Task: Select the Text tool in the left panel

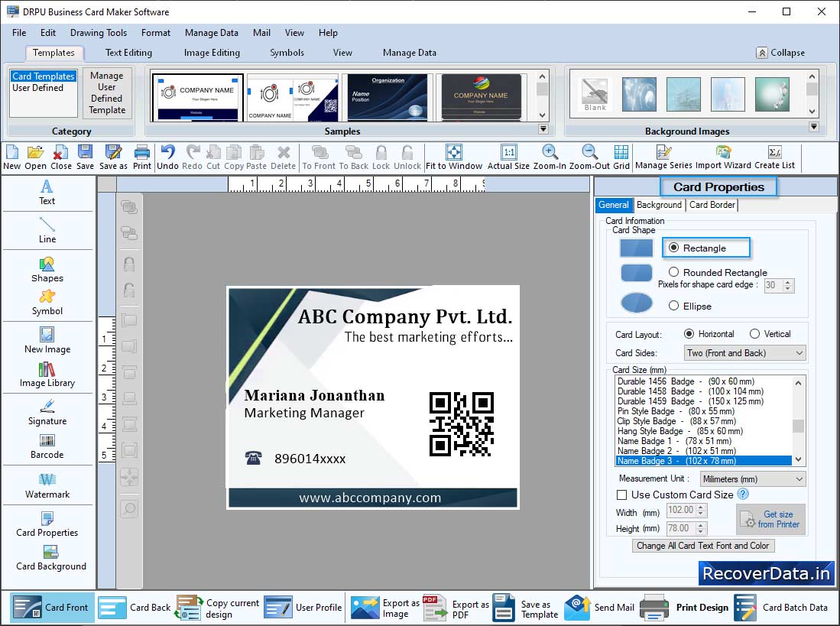Action: pos(47,193)
